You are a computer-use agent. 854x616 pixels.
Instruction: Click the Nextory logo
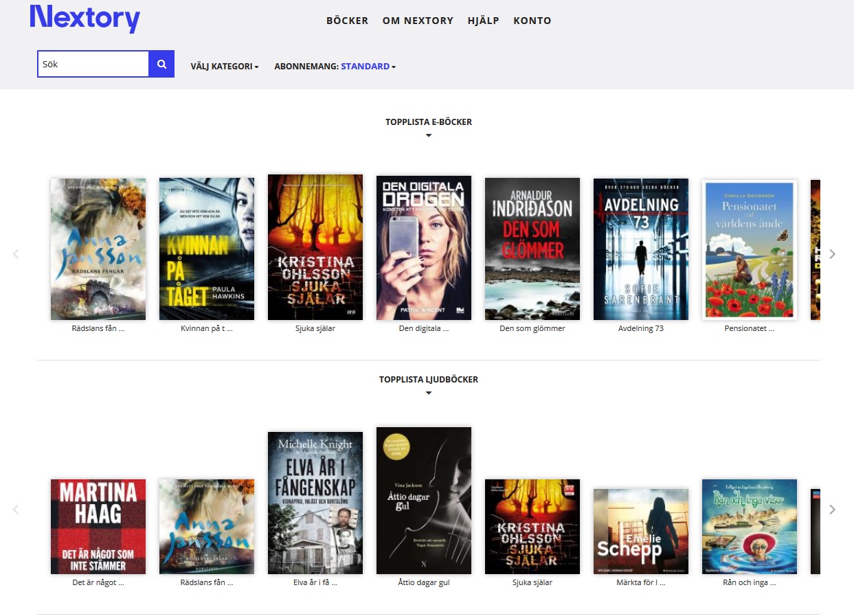pos(85,18)
